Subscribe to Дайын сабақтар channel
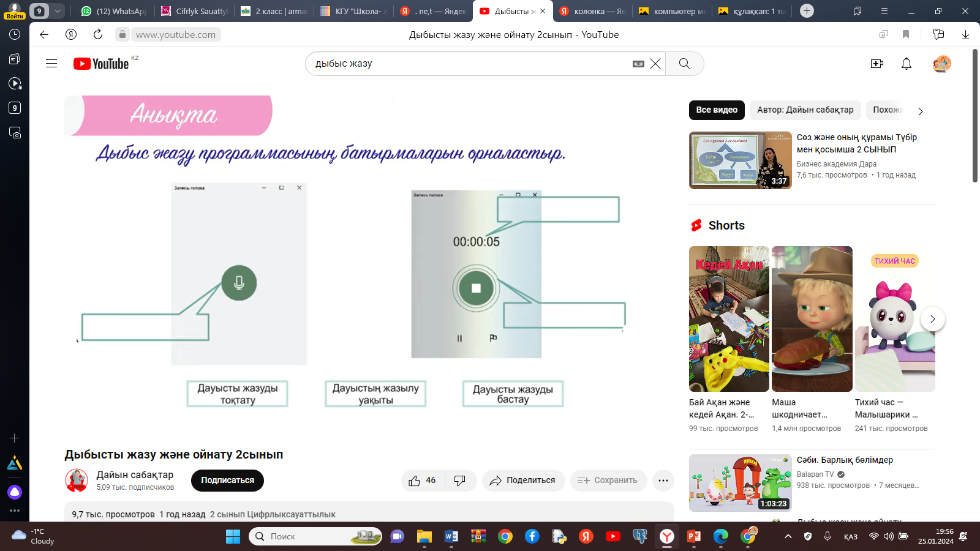 [x=227, y=481]
